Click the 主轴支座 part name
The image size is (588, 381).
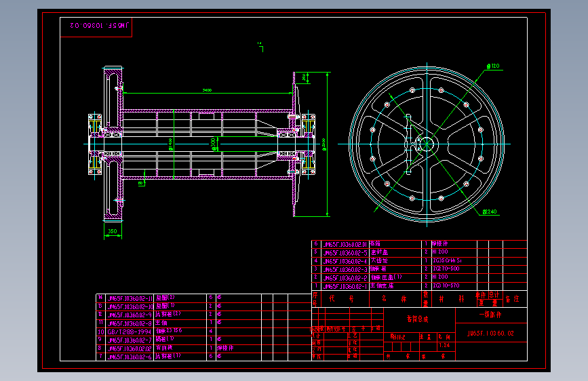pyautogui.click(x=382, y=286)
